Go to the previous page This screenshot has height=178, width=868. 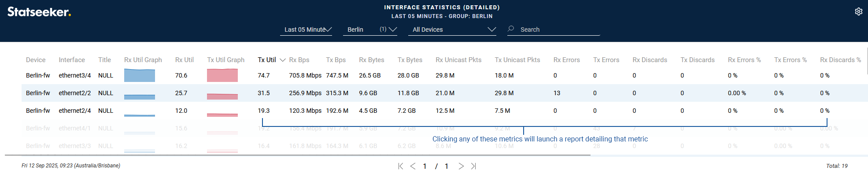[413, 166]
